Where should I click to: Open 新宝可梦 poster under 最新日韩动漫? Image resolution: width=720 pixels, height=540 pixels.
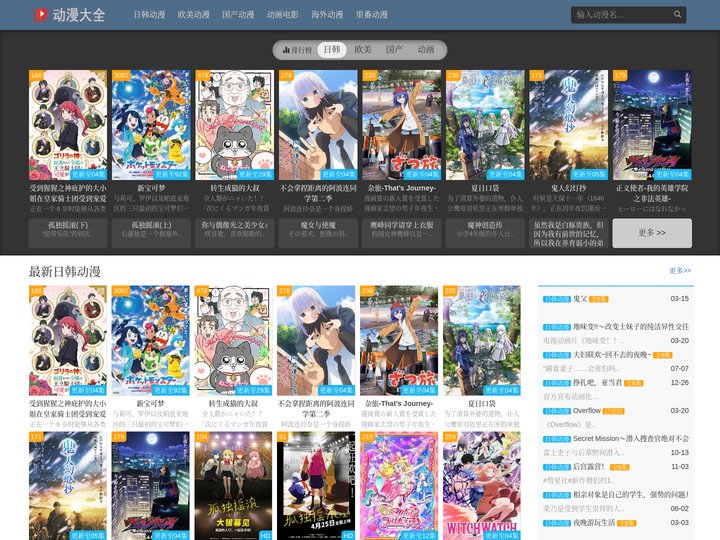(x=151, y=340)
